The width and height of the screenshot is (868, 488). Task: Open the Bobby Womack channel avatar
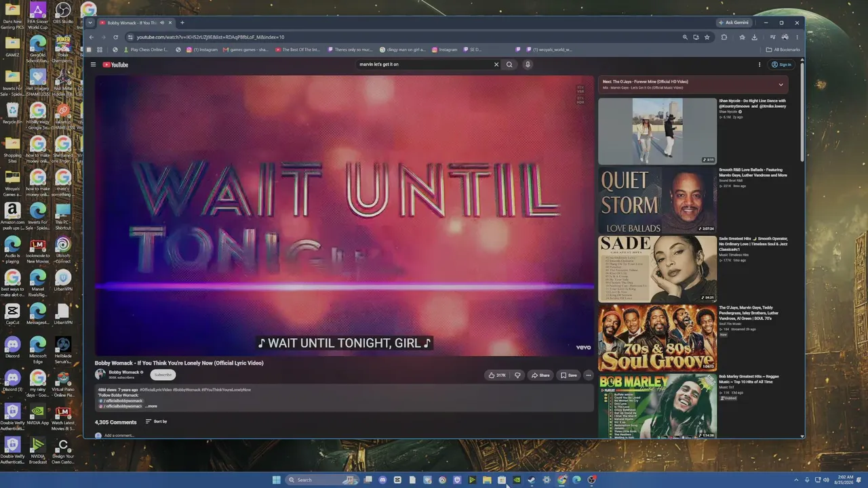(100, 374)
